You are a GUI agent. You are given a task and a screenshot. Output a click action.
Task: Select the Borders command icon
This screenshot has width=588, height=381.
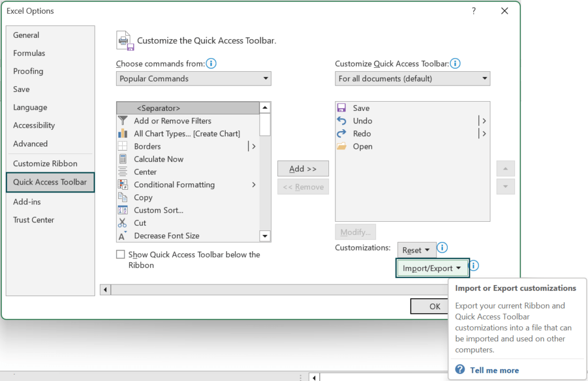click(x=122, y=146)
